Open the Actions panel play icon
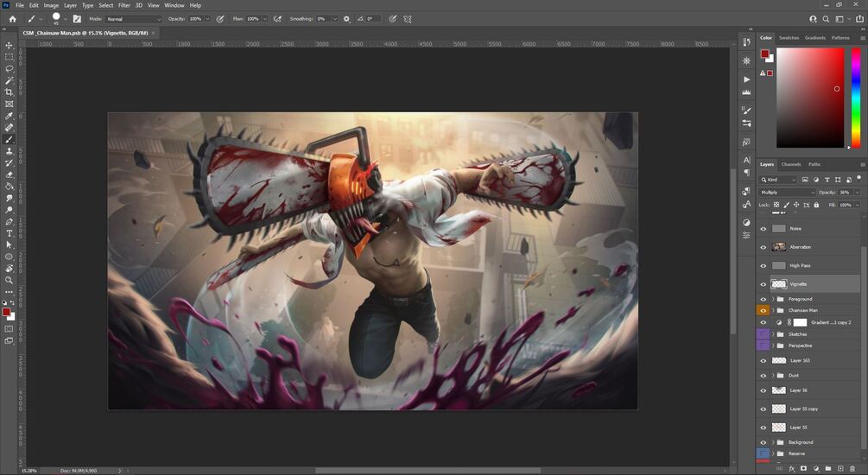The image size is (868, 475). (747, 79)
